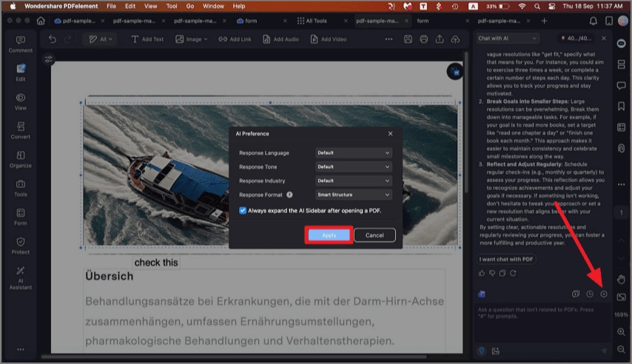Open macOS Wi-Fi status menu
Viewport: 632px width, 364px height.
(522, 6)
